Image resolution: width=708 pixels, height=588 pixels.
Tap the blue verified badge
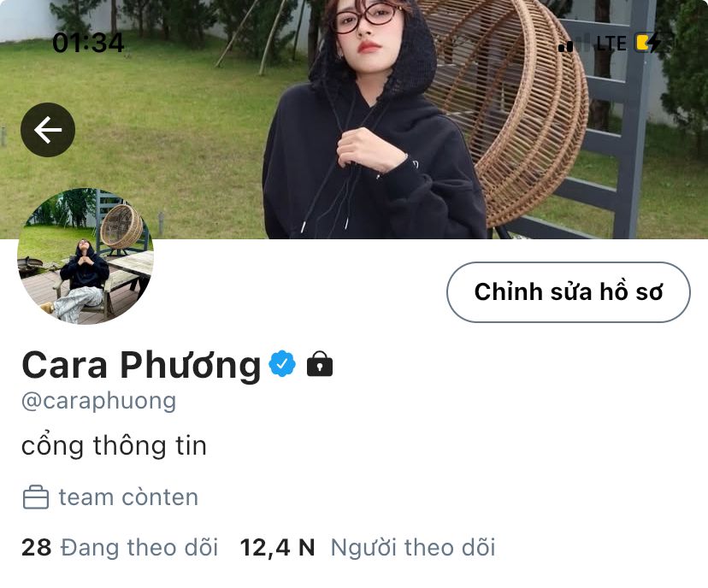pyautogui.click(x=282, y=364)
